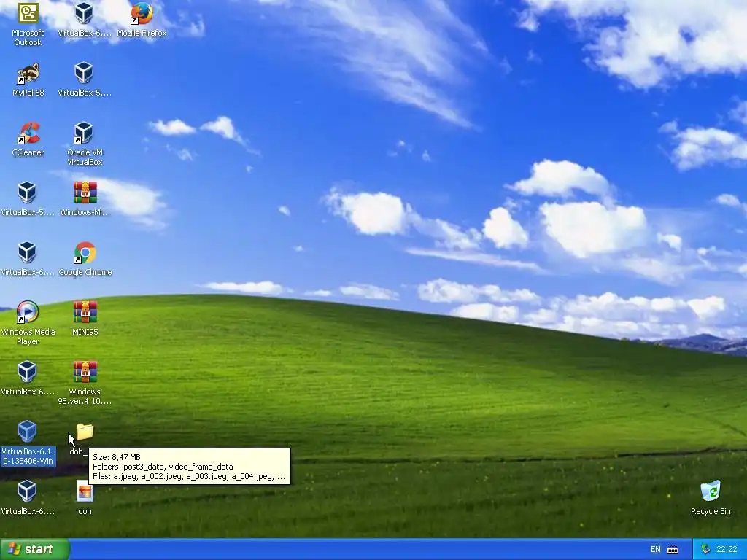The image size is (747, 560).
Task: Select the Microsoft Outlook desktop icon
Action: coord(28,24)
